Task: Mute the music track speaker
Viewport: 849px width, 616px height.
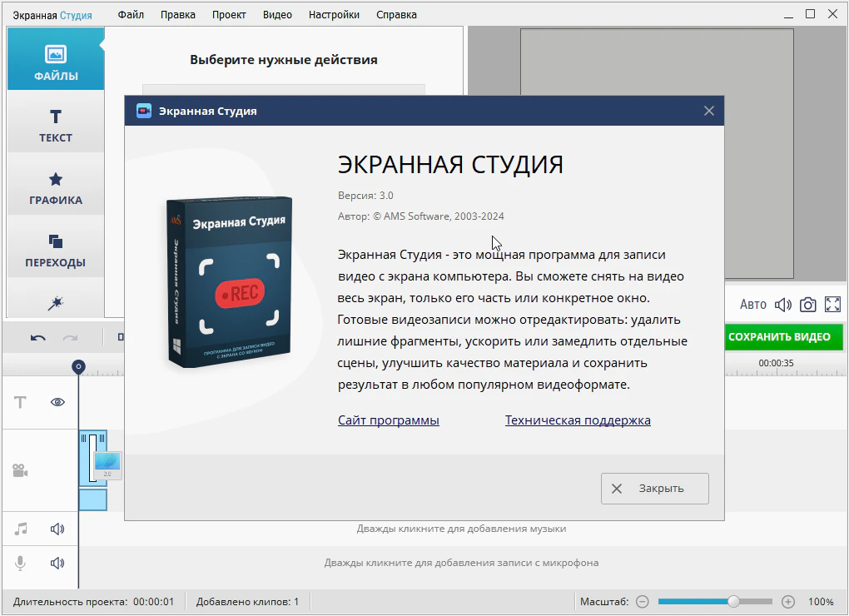Action: 57,529
